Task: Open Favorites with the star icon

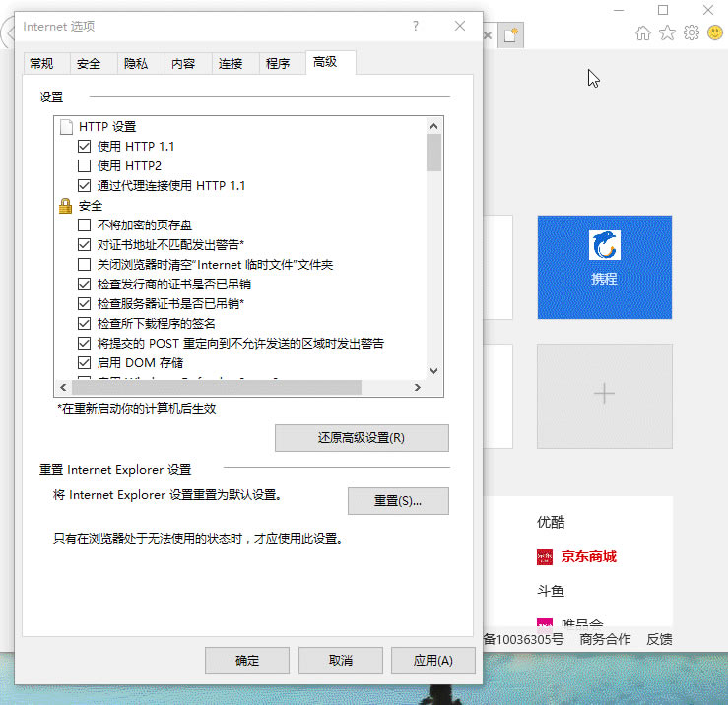Action: point(667,33)
